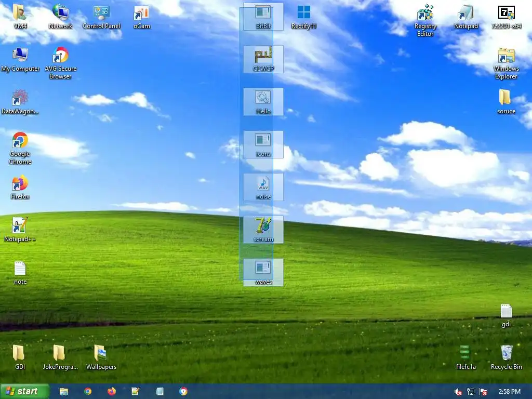Open Windows Explorer shortcut
This screenshot has height=399, width=532.
506,63
